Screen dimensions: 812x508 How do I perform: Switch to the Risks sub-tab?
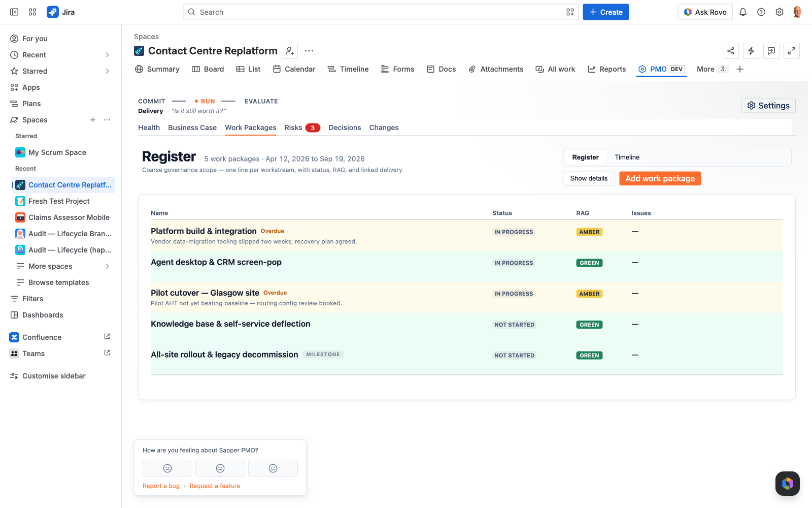pyautogui.click(x=302, y=128)
